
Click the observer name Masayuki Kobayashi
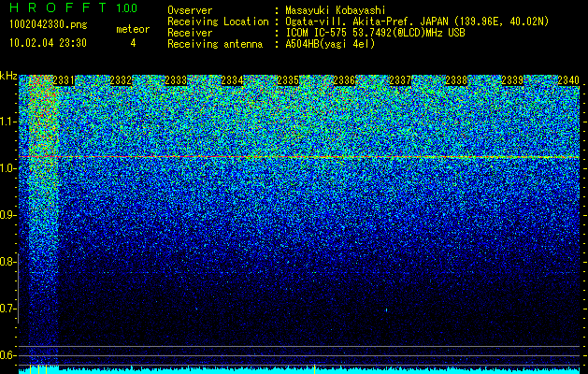[336, 10]
